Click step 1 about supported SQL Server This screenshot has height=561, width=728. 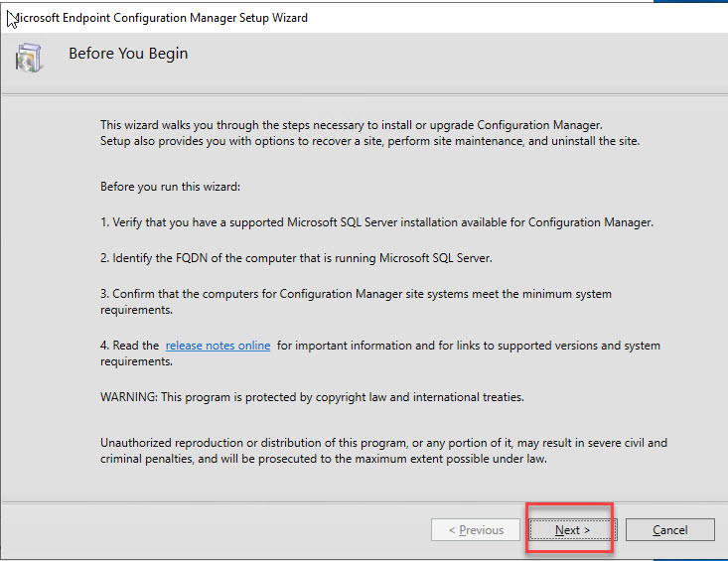tap(376, 222)
